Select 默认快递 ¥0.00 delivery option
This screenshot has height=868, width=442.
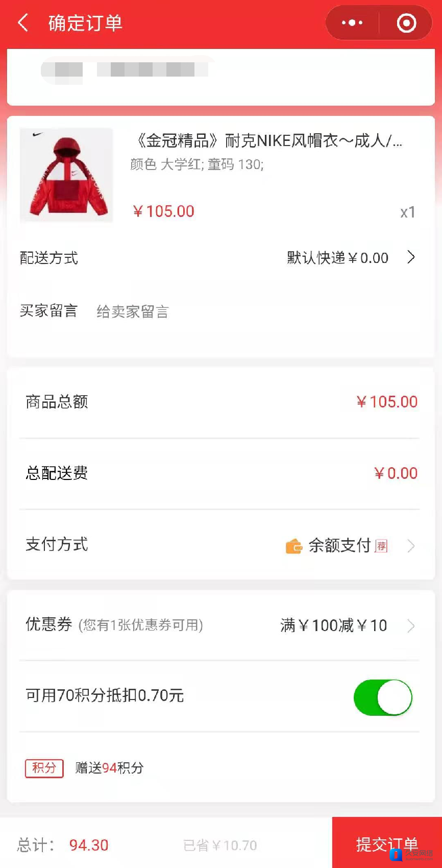(x=337, y=258)
